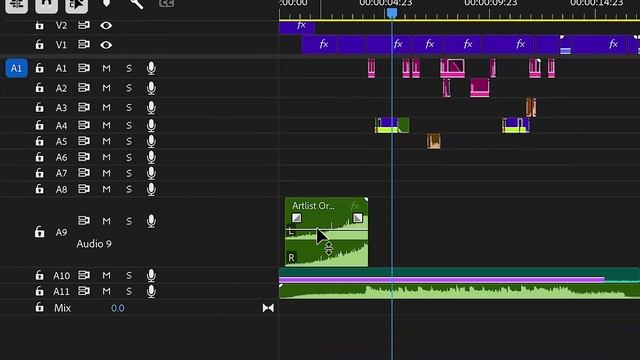Viewport: 640px width, 360px height.
Task: Toggle lock on the Mix track
Action: [39, 307]
